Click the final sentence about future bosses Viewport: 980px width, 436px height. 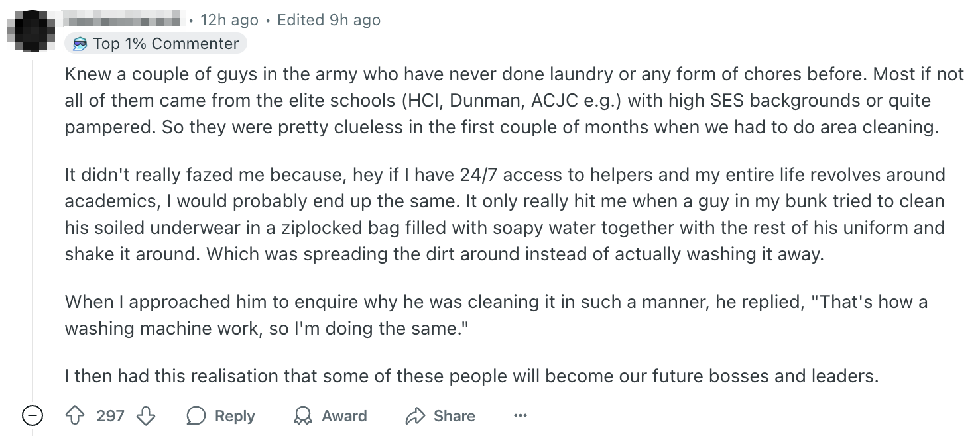(471, 376)
